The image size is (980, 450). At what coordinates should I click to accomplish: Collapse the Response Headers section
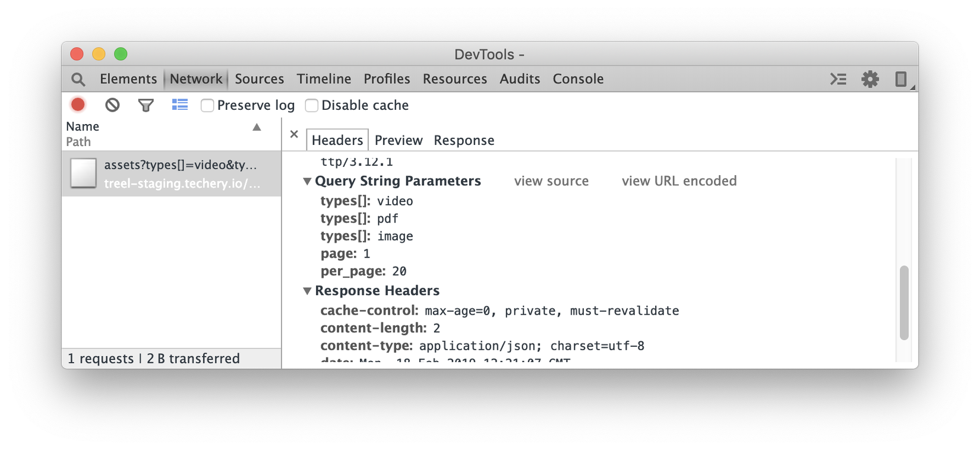[307, 291]
